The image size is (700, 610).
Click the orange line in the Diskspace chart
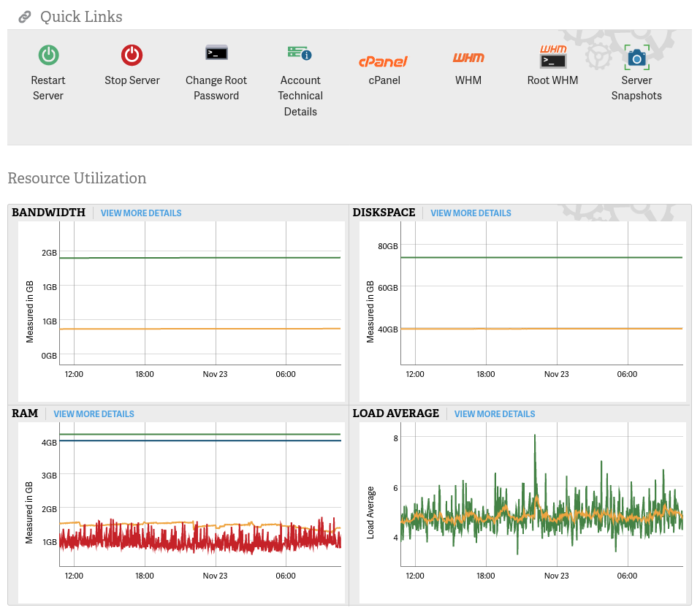(x=541, y=329)
